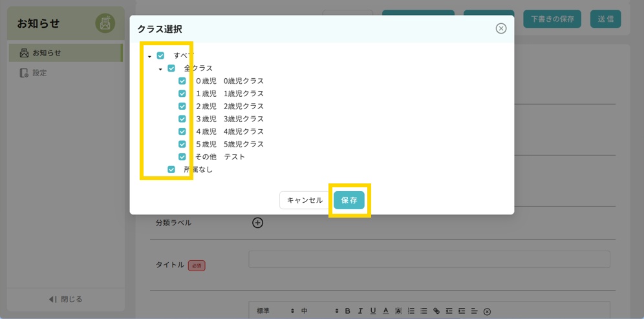This screenshot has height=319, width=644.
Task: Click the round お知らせ header icon
Action: point(105,23)
